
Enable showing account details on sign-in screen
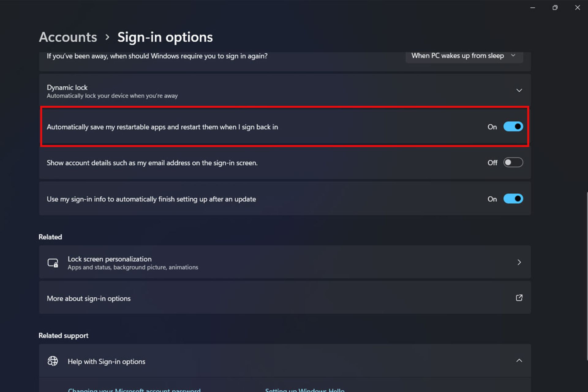point(513,162)
